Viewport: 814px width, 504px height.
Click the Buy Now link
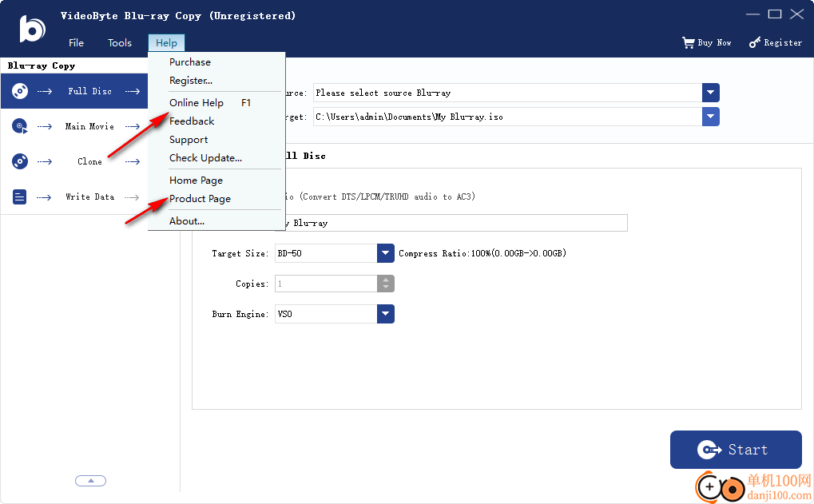(706, 42)
